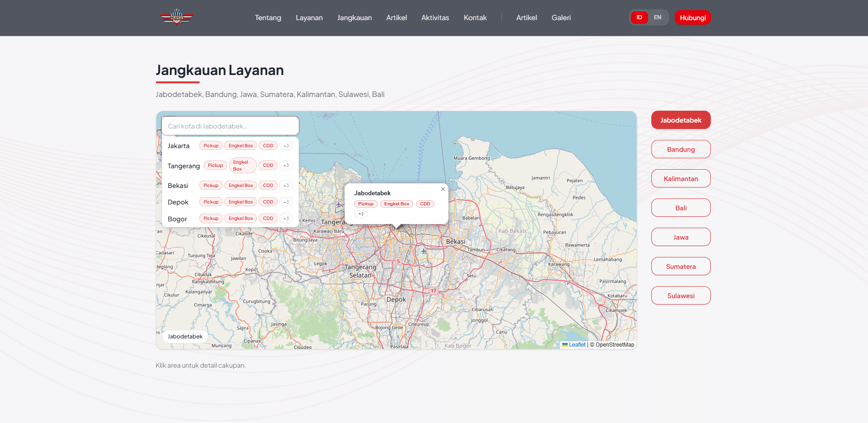Close the Jabodetabek map popup
Viewport: 868px width, 423px height.
pos(442,189)
